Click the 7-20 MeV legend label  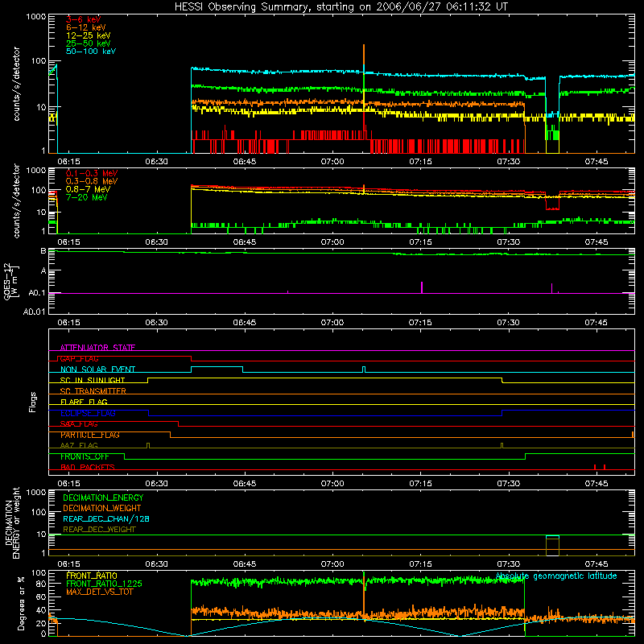point(87,197)
